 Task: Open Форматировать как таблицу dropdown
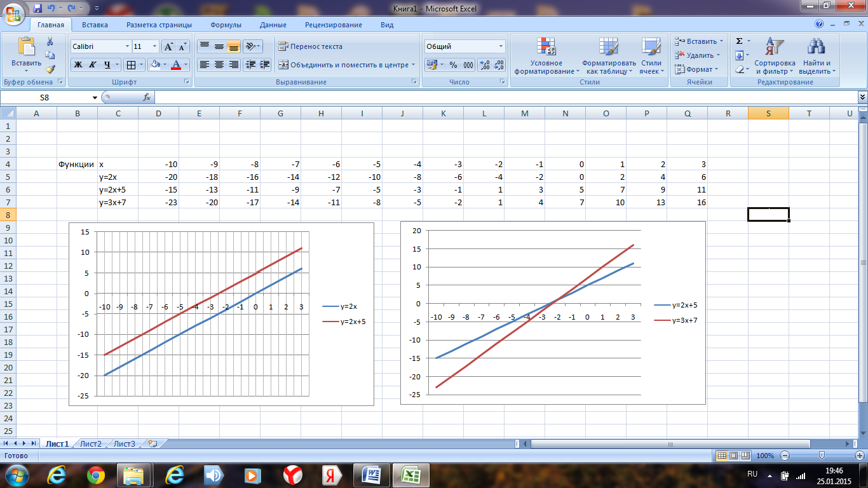(609, 56)
